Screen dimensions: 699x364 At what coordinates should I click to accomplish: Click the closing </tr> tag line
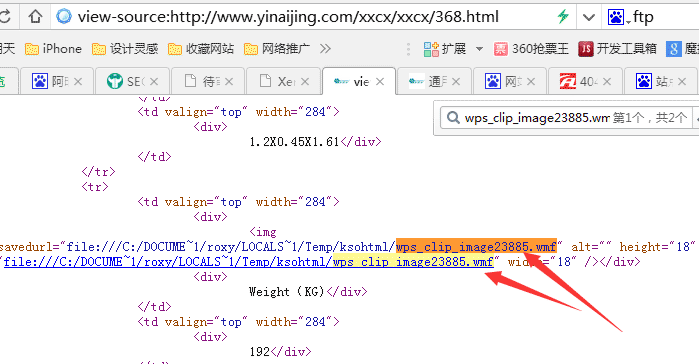click(98, 172)
